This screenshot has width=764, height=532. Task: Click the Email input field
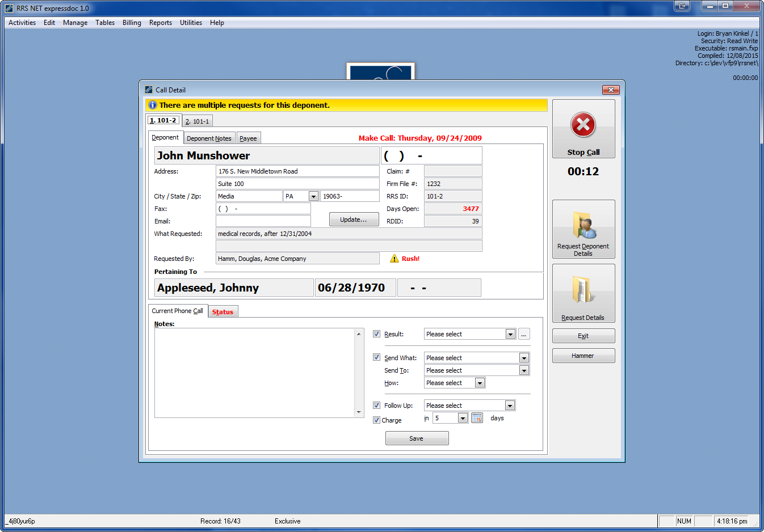pos(263,221)
